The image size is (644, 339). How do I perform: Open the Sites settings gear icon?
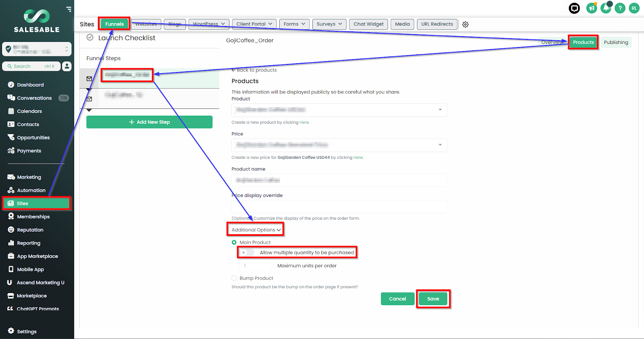465,25
